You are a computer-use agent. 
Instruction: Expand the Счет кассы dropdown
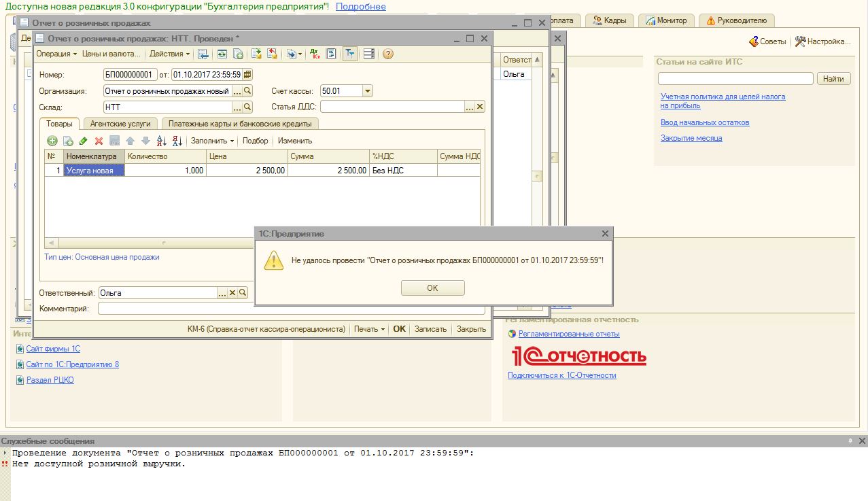click(368, 90)
